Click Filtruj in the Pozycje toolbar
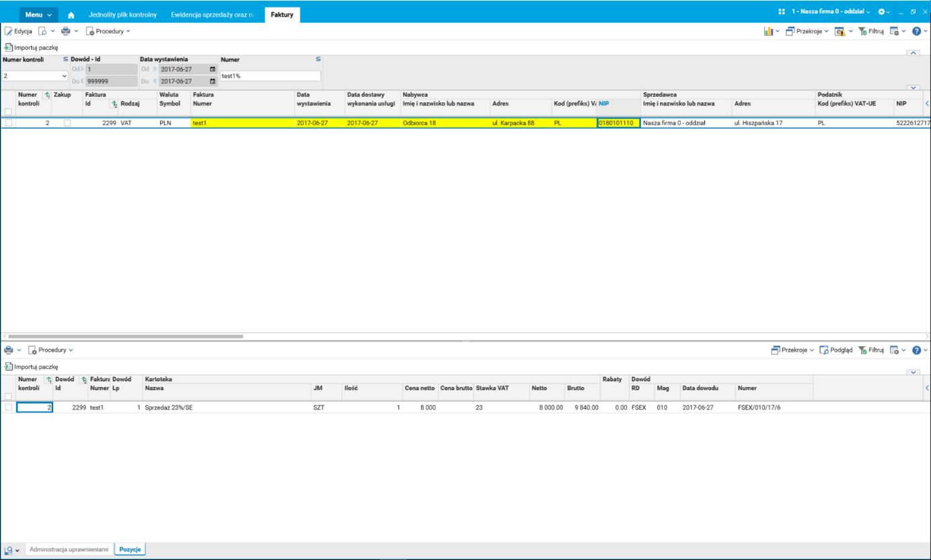Screen dimensions: 931x560 [x=871, y=350]
